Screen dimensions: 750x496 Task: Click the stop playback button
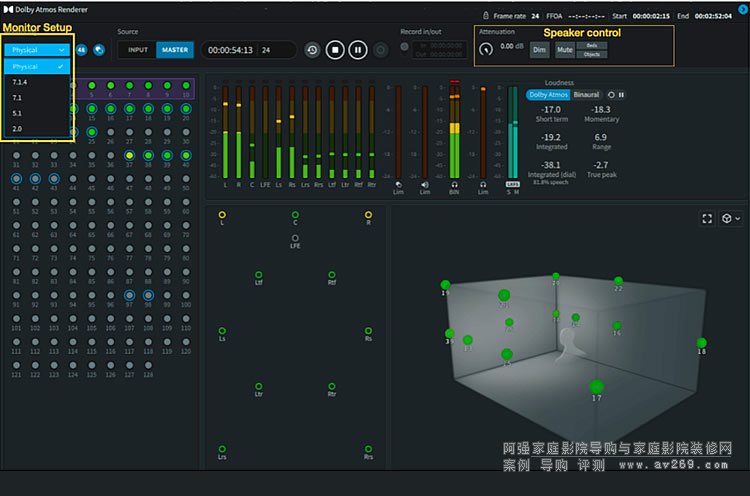coord(336,50)
